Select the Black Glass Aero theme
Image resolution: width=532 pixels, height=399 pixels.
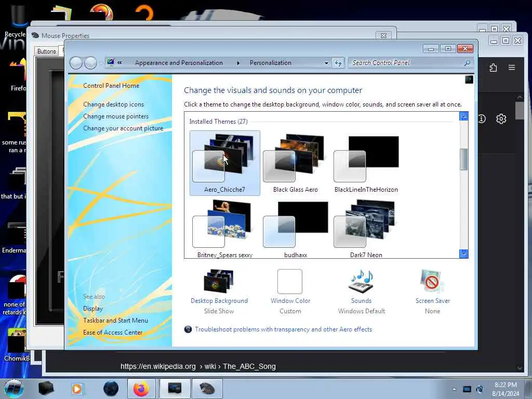295,163
